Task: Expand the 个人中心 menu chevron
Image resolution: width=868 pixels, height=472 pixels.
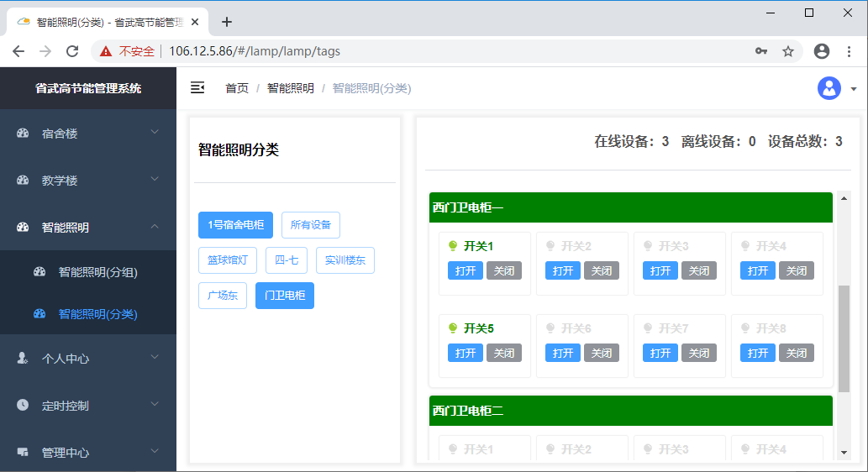Action: (x=155, y=358)
